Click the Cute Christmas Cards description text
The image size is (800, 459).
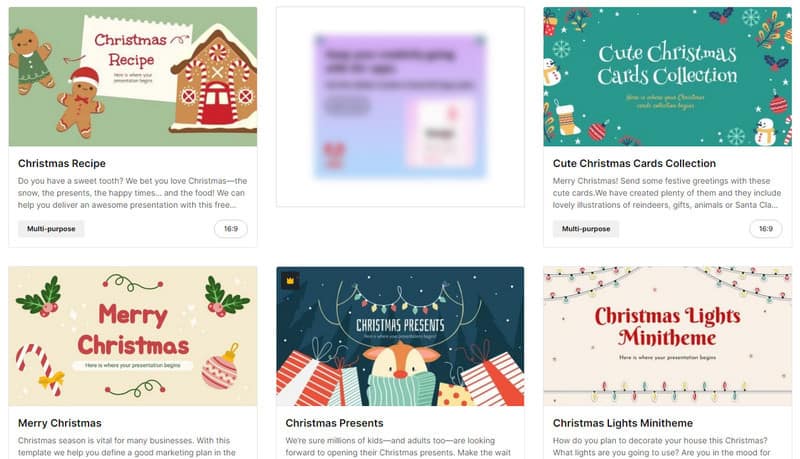(x=667, y=193)
